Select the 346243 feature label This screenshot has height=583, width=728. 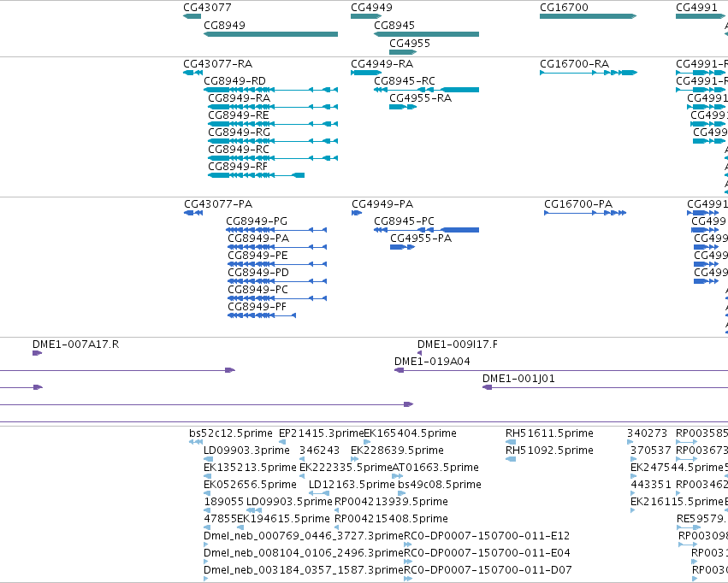319,450
